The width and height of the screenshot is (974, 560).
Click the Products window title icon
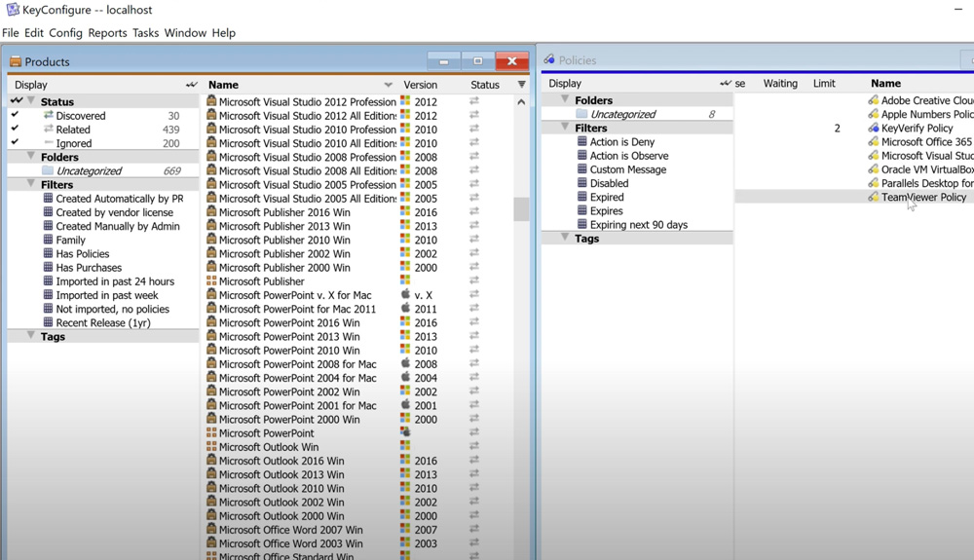[16, 61]
